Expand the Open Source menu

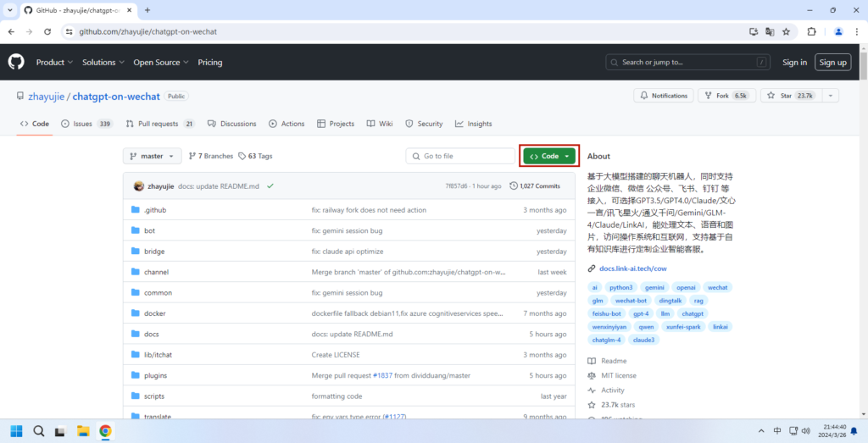click(x=161, y=63)
